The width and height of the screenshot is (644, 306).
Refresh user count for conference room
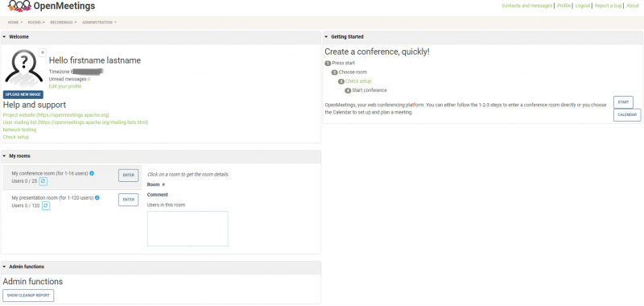[x=43, y=181]
